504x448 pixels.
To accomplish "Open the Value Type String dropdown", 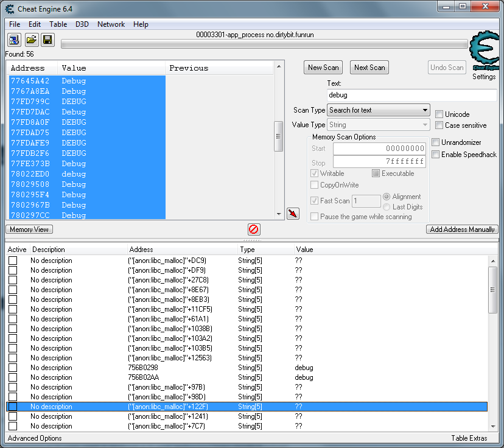I will click(x=379, y=124).
